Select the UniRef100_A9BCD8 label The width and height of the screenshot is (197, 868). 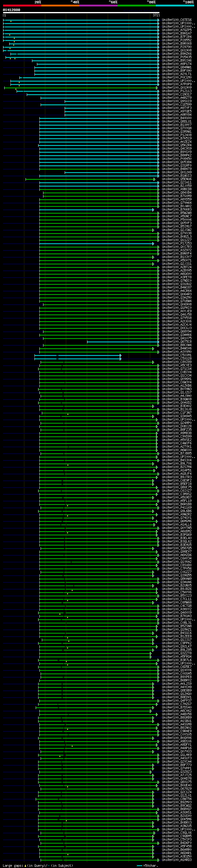click(177, 189)
